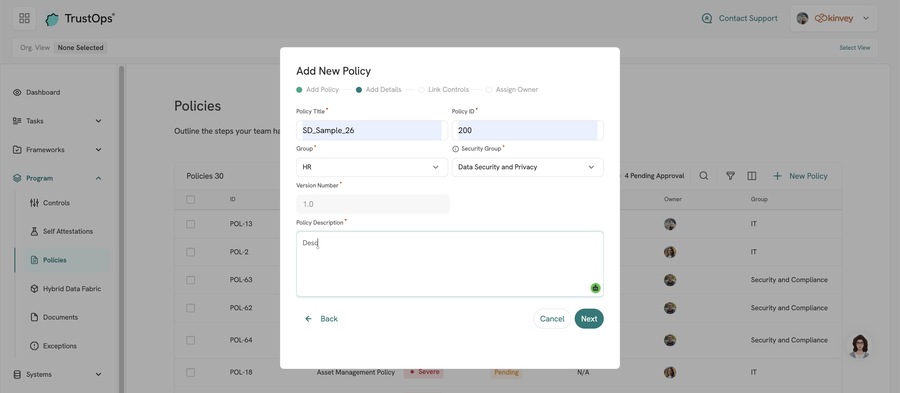
Task: Click the Dashboard eye icon in the sidebar
Action: 17,92
